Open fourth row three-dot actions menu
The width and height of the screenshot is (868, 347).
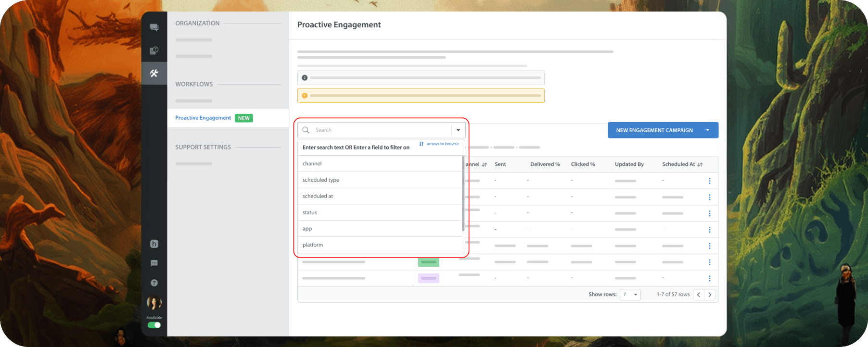coord(710,230)
